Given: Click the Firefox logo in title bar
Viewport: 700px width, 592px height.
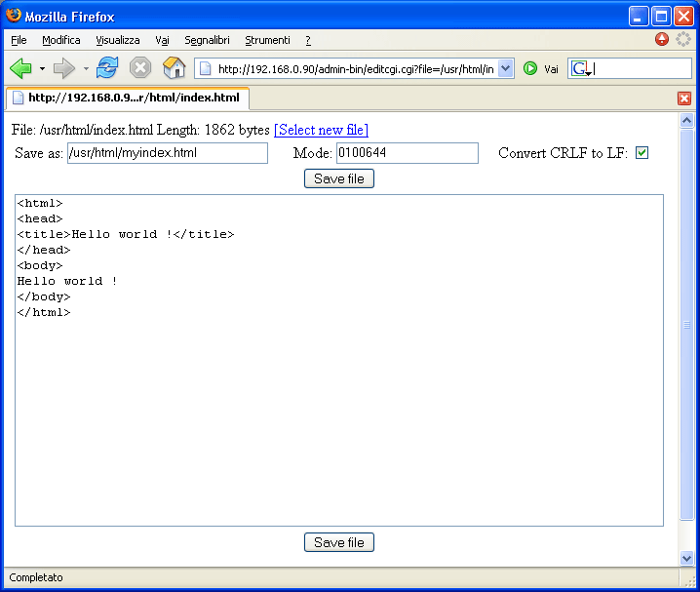Looking at the screenshot, I should (x=14, y=16).
